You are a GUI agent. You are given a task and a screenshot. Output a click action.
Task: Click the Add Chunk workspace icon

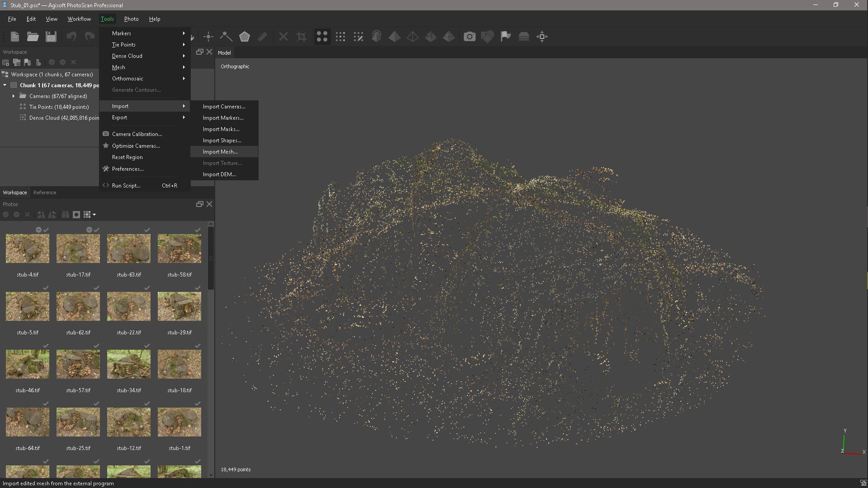pyautogui.click(x=5, y=62)
